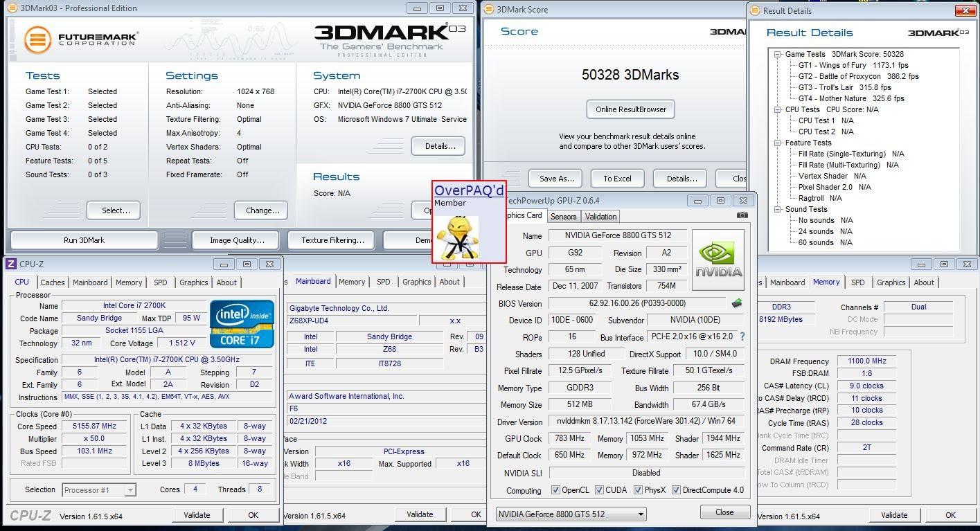The image size is (980, 531).
Task: Collapse the Sound Tests tree node
Action: coord(778,209)
